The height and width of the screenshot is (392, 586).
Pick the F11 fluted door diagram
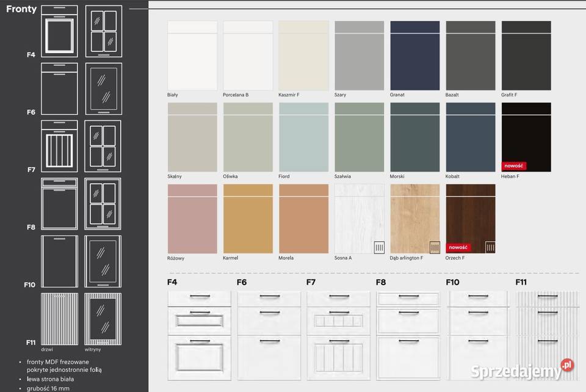(x=59, y=319)
